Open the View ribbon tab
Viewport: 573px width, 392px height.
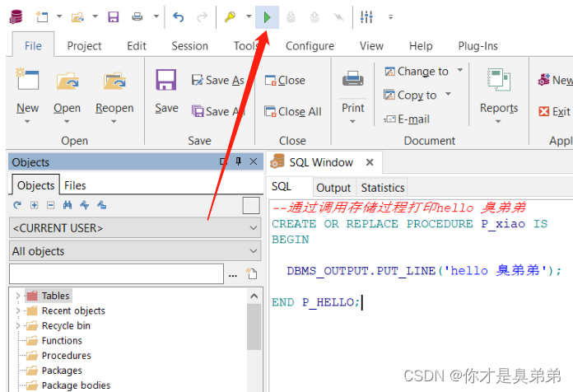371,46
